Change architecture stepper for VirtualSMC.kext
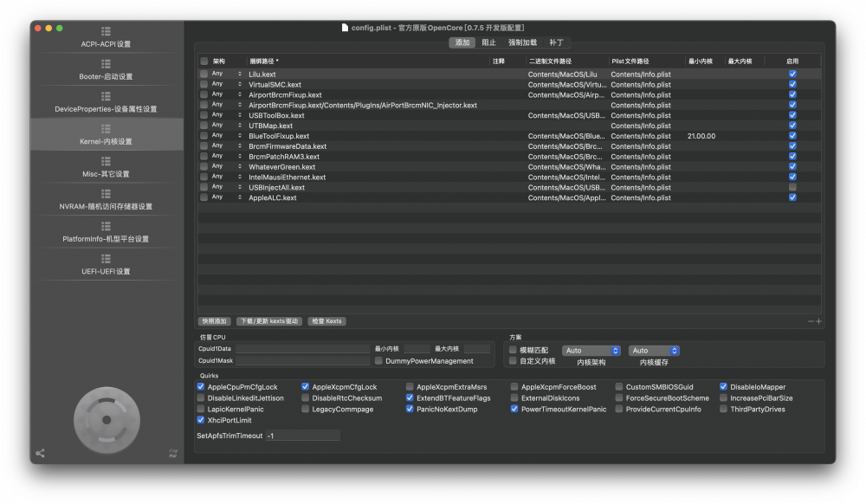Screen dimensions: 866x504 [x=240, y=85]
